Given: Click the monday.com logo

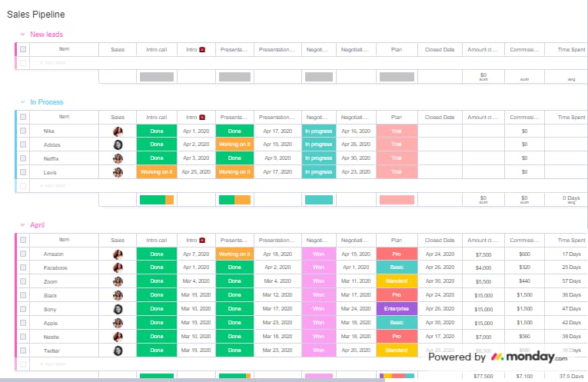Looking at the screenshot, I should click(x=529, y=357).
